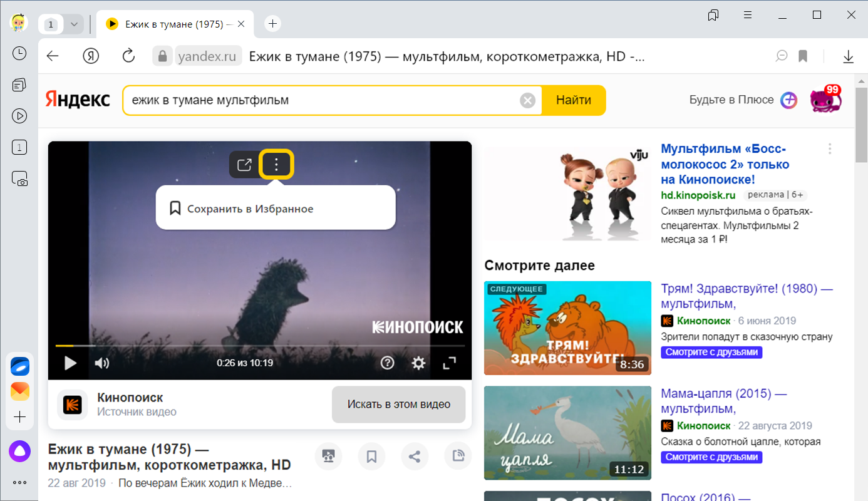868x501 pixels.
Task: Click the Искать в этом видео button
Action: (399, 405)
